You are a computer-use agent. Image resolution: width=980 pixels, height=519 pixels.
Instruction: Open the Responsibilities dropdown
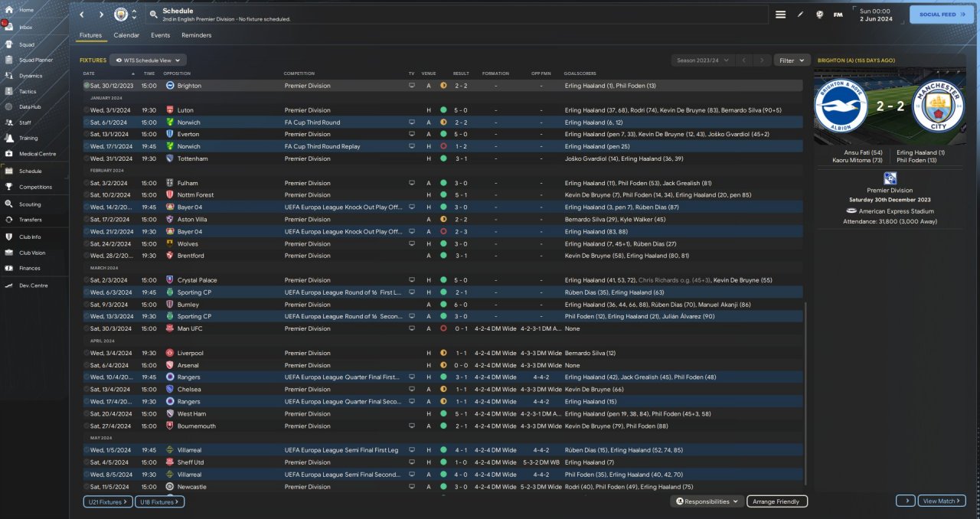coord(707,501)
